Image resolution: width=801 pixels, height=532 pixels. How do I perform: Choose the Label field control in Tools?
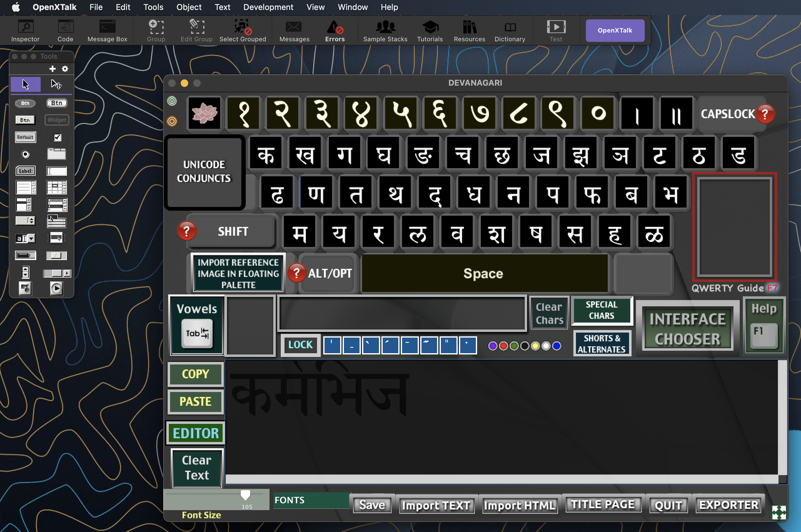point(25,171)
